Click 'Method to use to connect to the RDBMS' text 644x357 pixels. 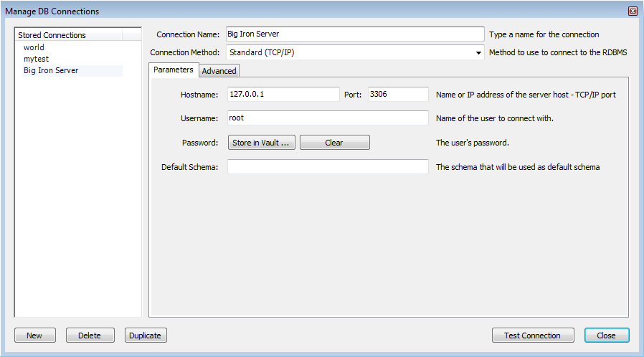558,52
